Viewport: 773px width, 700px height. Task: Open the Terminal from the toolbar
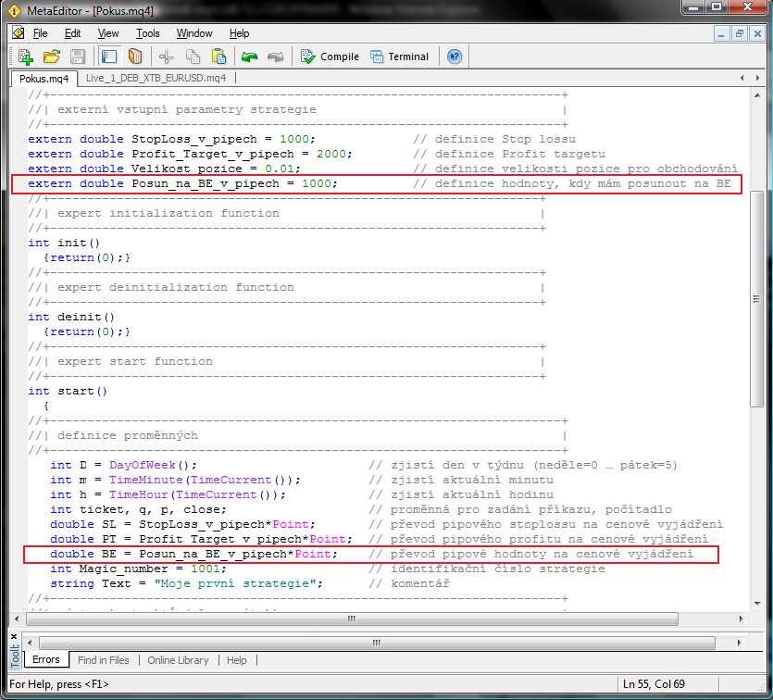(x=400, y=56)
